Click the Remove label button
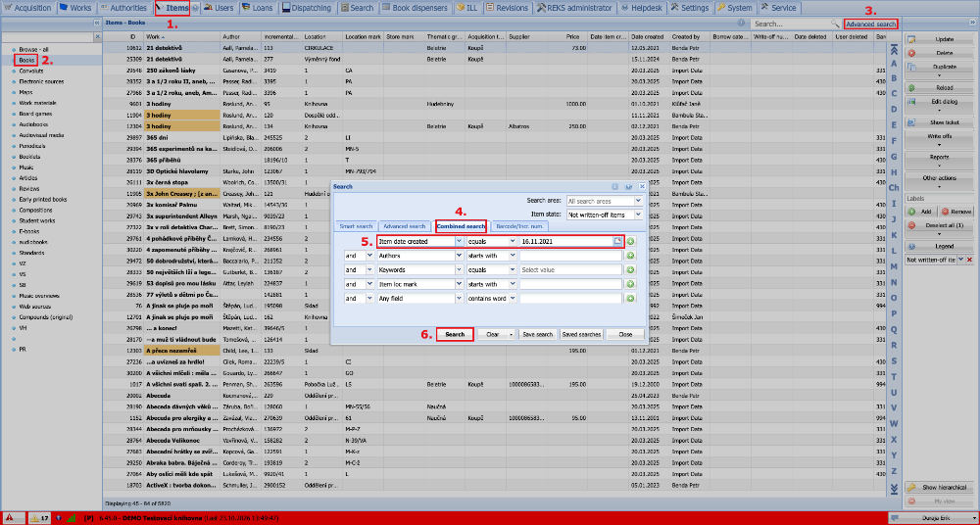Screen dimensions: 980x525 tap(956, 212)
